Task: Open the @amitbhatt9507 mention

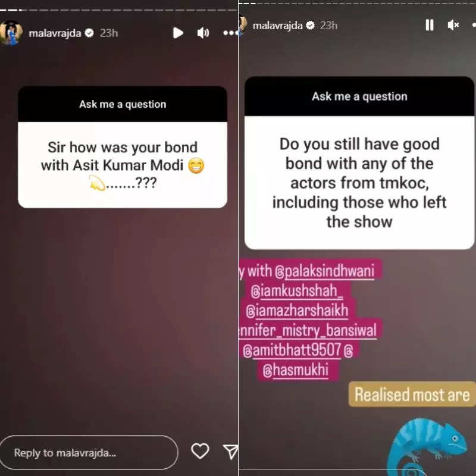Action: [x=292, y=350]
